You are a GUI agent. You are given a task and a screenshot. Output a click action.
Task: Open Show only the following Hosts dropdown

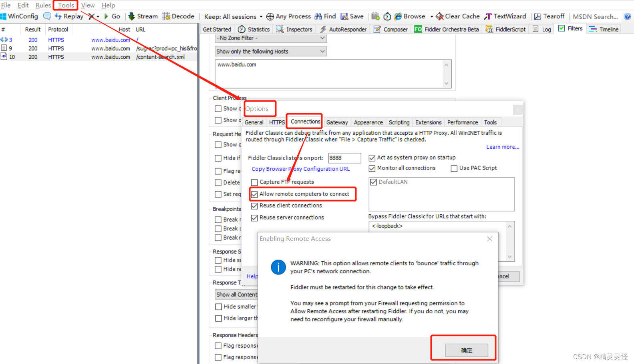[271, 51]
